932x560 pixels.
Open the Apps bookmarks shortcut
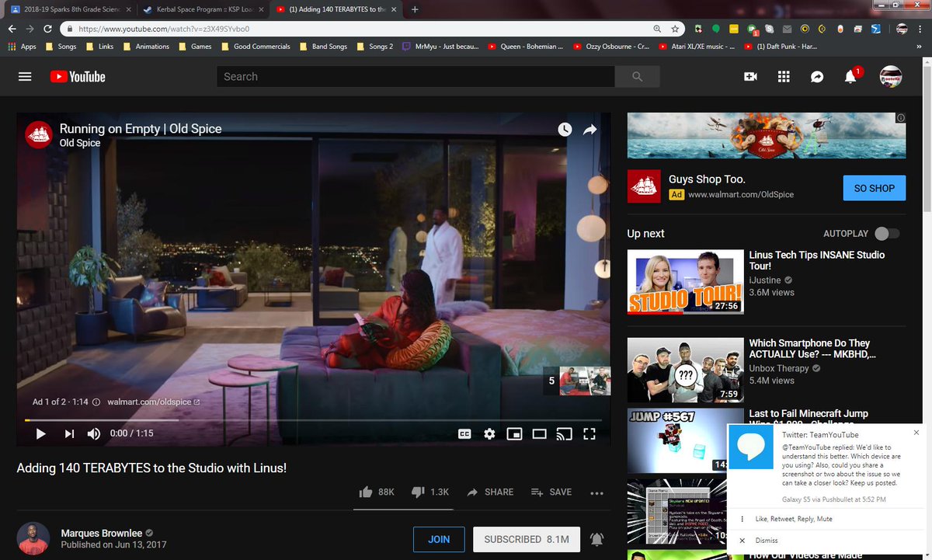(22, 47)
